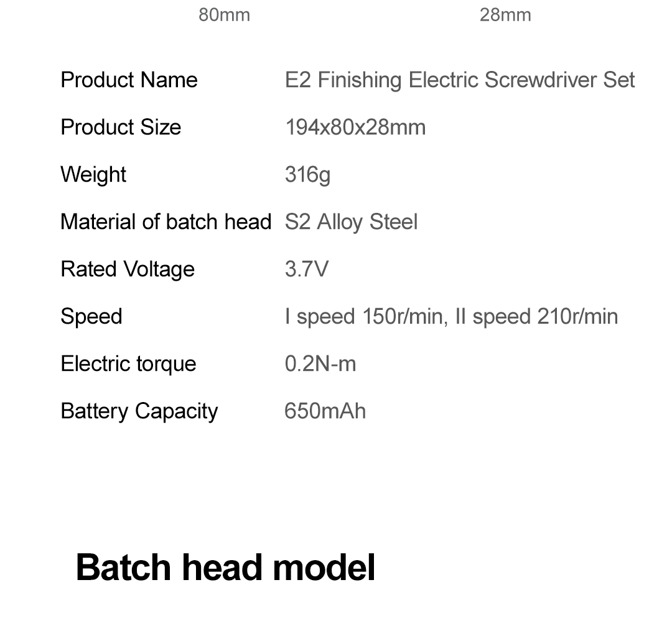Screen dimensions: 672x623
Task: Click the Material of batch head label
Action: (x=166, y=222)
